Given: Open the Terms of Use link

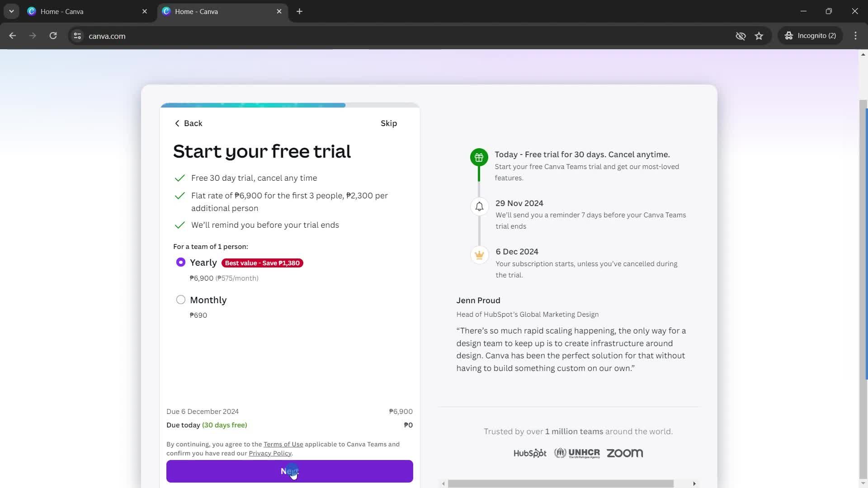Looking at the screenshot, I should coord(283,444).
